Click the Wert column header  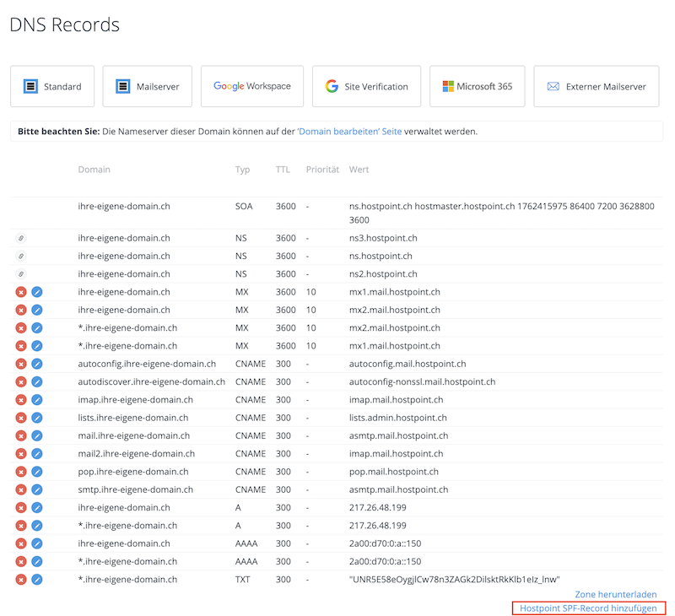359,170
